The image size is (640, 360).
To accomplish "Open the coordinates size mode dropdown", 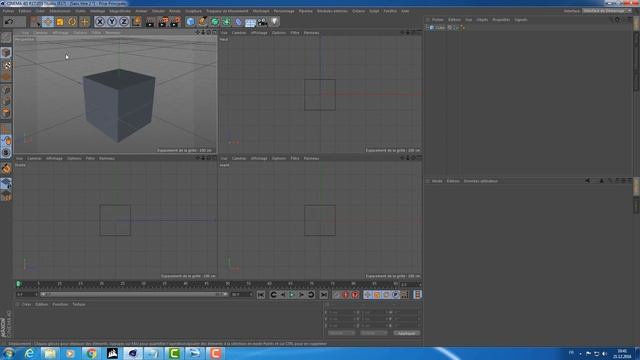I will coord(373,333).
